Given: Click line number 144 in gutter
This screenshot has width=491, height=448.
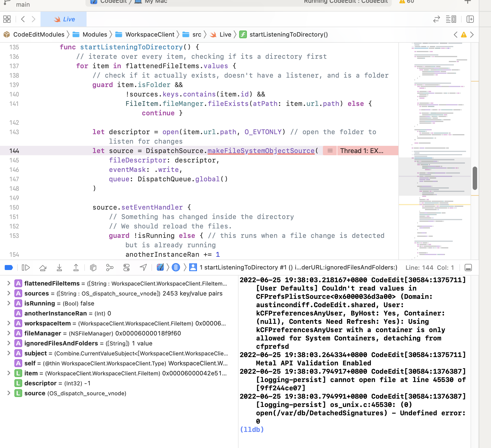Looking at the screenshot, I should [x=14, y=151].
